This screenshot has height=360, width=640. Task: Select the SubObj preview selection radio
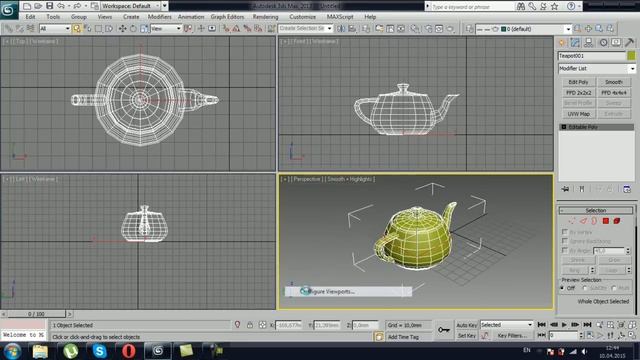(584, 288)
